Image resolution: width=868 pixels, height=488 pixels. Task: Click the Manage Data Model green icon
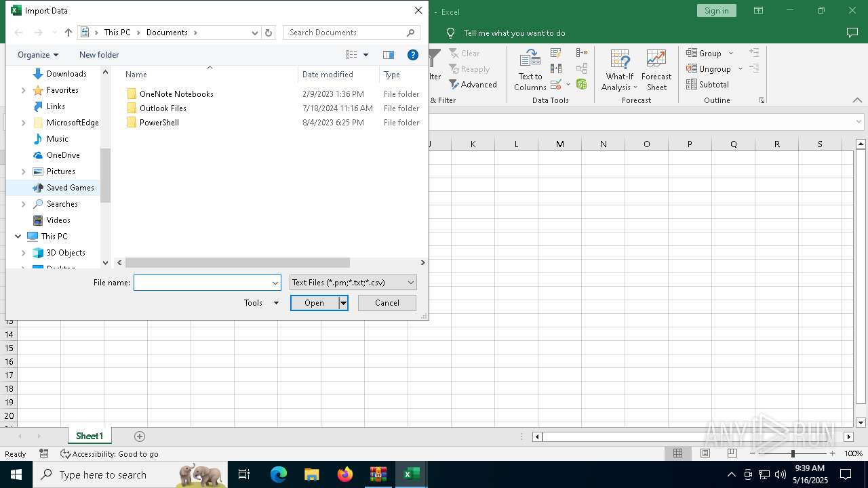(582, 85)
